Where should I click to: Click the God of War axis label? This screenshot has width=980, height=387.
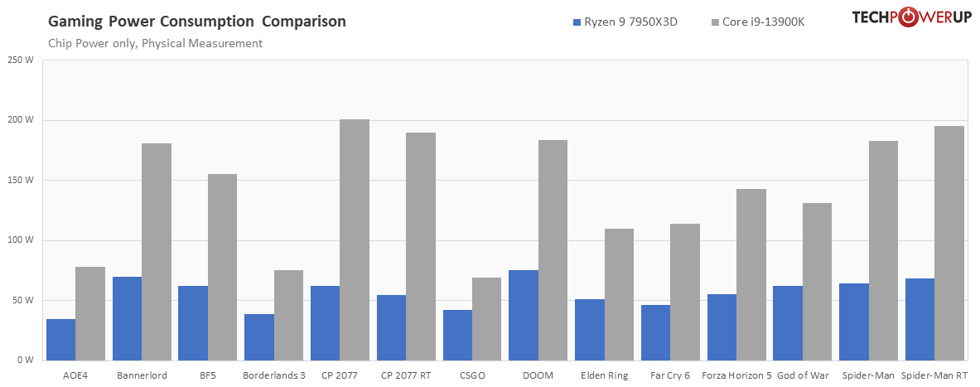pos(803,375)
